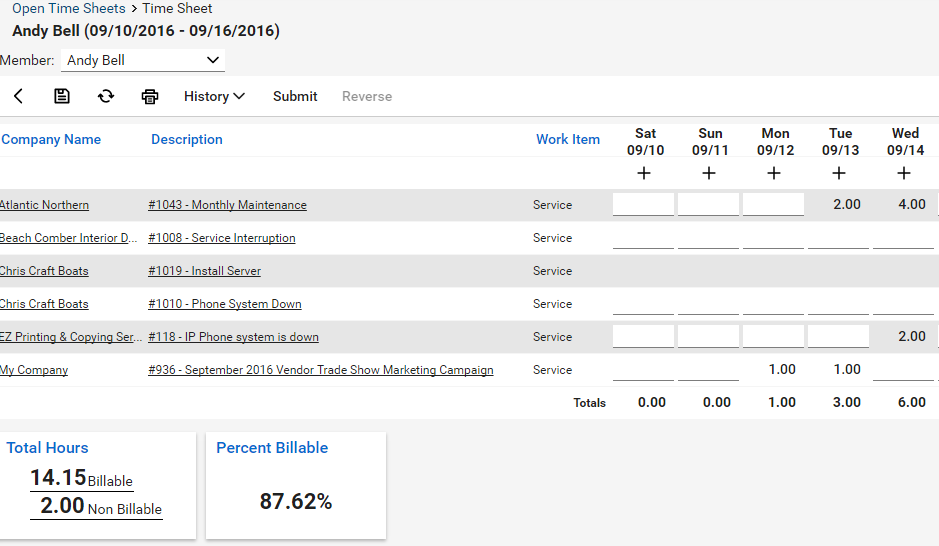Submit the time sheet
The image size is (939, 546).
[x=295, y=97]
